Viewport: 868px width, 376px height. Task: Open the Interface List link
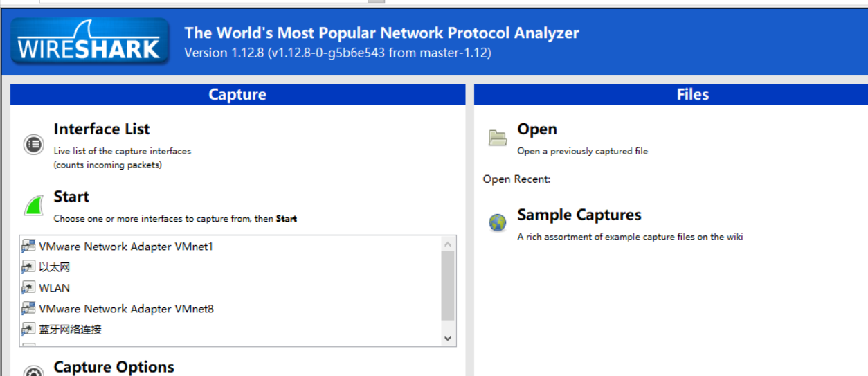[x=102, y=129]
